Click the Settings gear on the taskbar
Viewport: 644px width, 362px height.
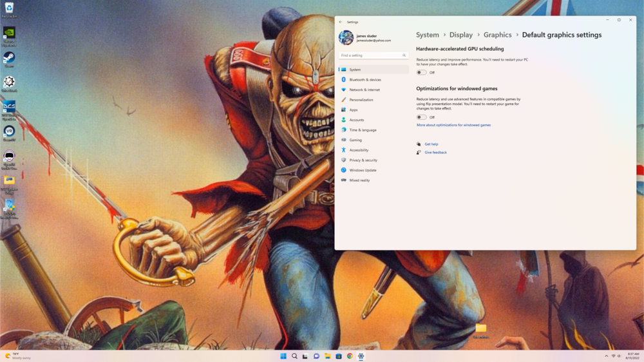pos(361,356)
